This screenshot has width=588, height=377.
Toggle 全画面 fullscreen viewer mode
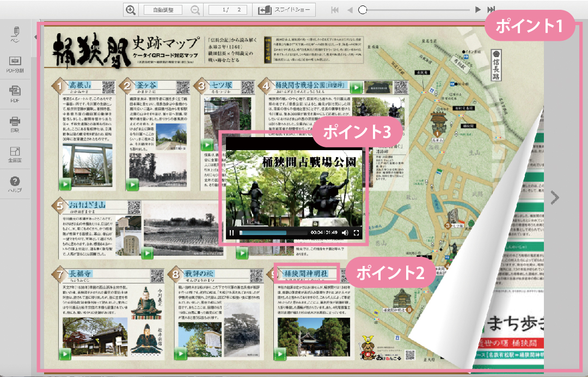click(15, 154)
